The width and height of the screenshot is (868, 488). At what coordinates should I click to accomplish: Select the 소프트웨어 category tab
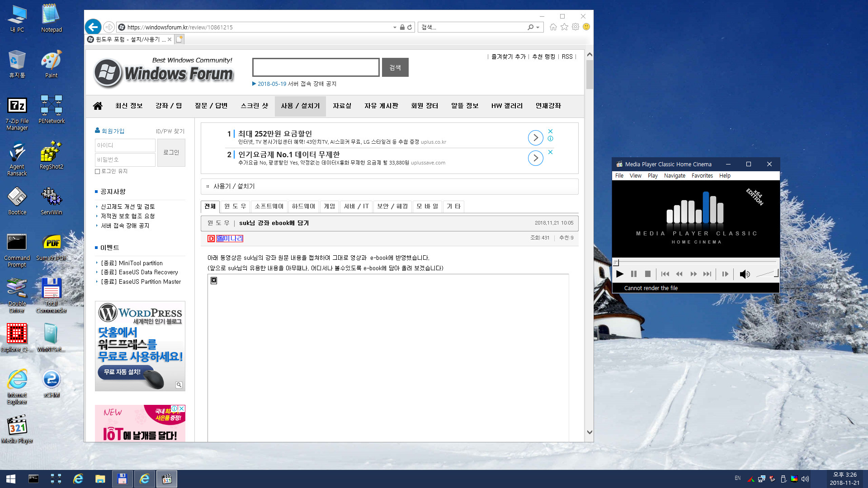(x=269, y=206)
